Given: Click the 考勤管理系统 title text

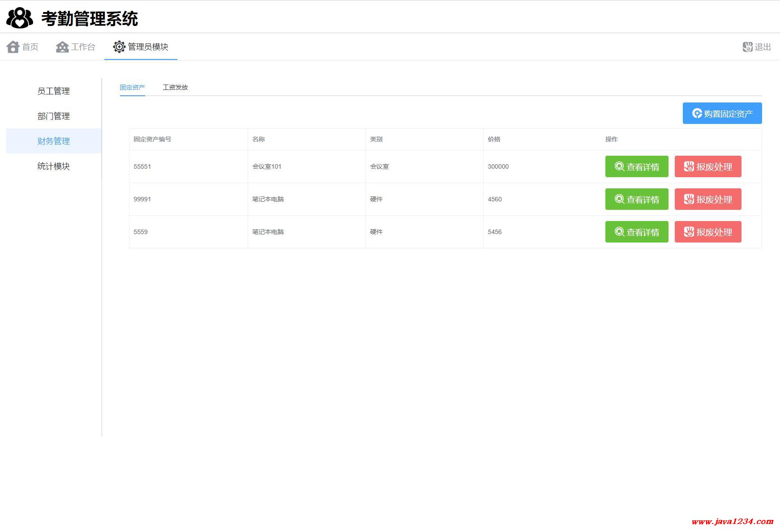Looking at the screenshot, I should 90,19.
